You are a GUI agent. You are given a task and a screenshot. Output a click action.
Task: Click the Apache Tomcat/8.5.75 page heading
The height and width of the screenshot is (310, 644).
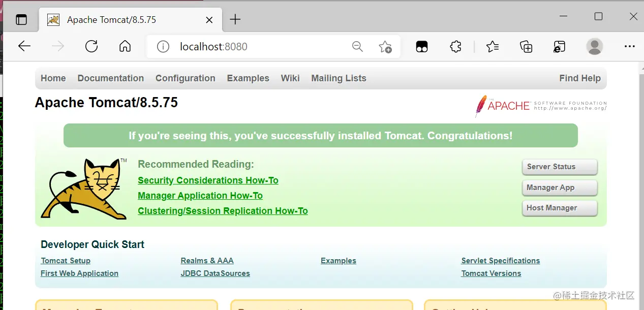pos(106,103)
